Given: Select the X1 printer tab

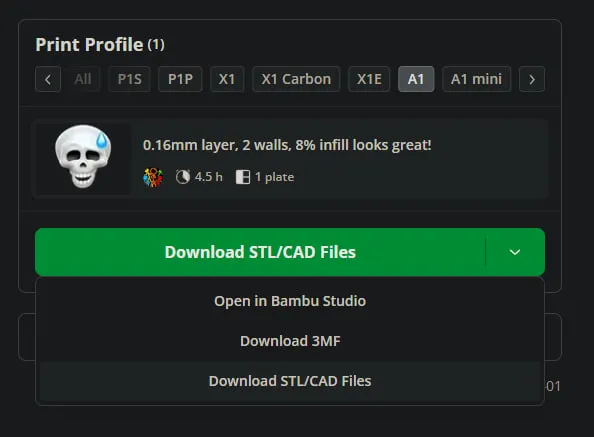Looking at the screenshot, I should click(x=227, y=79).
